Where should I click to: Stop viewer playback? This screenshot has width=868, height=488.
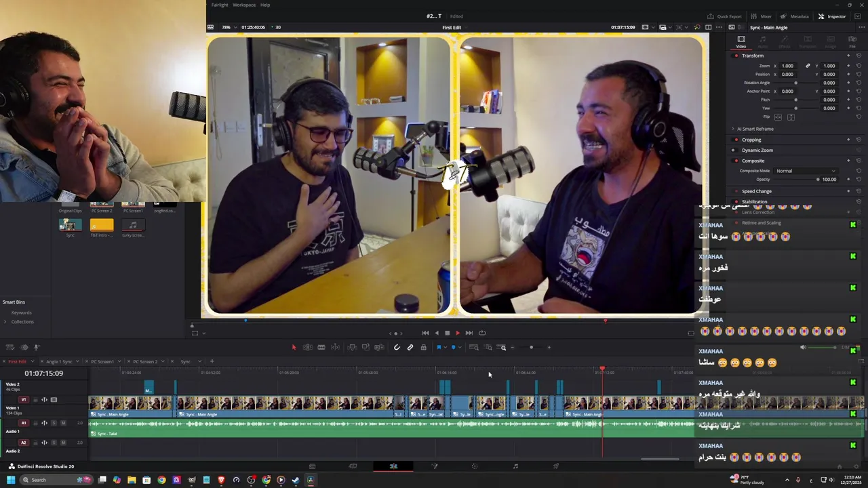point(447,333)
